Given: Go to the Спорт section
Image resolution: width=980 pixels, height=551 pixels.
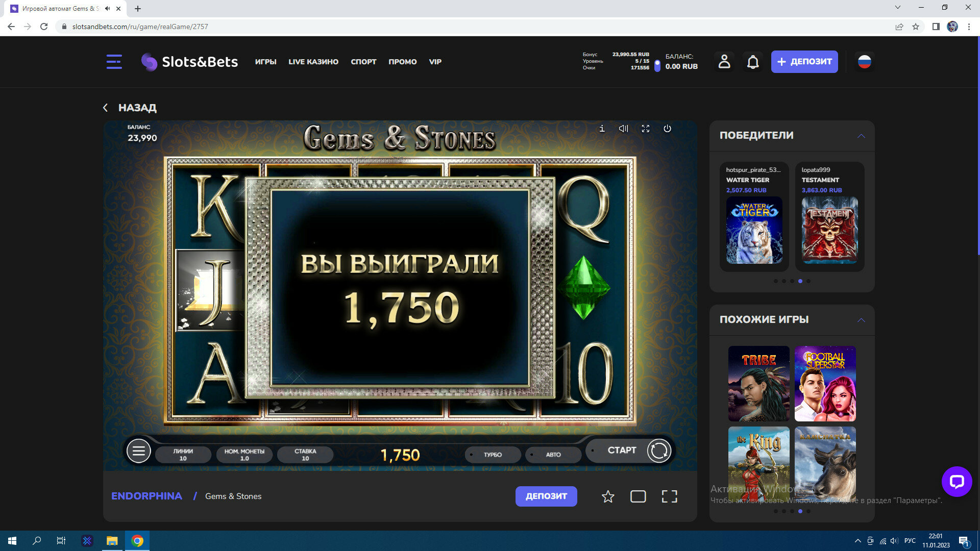Looking at the screenshot, I should [363, 62].
